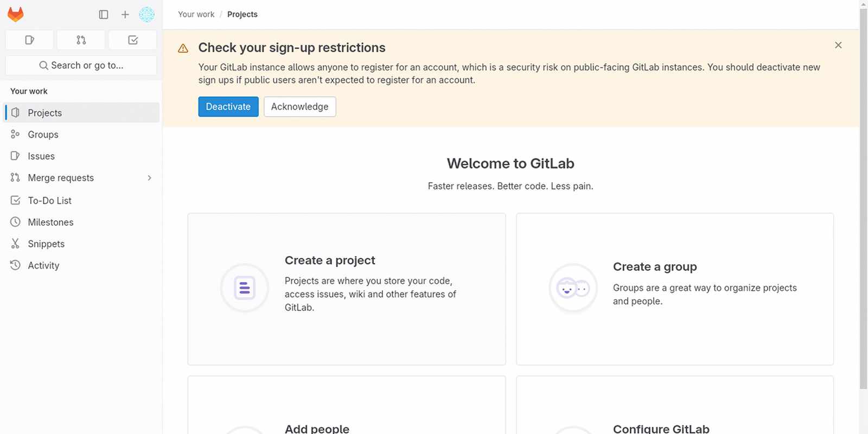The height and width of the screenshot is (434, 868).
Task: Click the Deactivate button
Action: click(228, 107)
